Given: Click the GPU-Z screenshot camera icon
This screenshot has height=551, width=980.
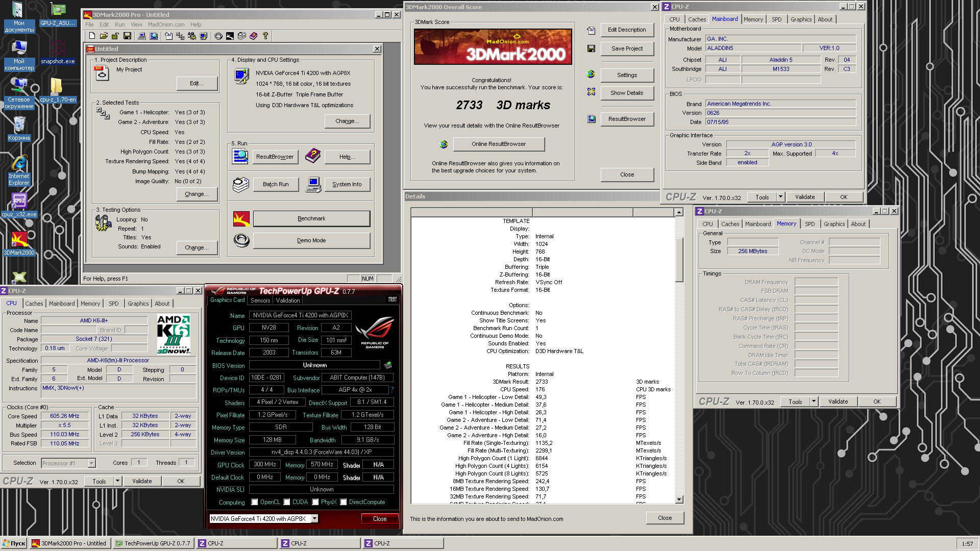Looking at the screenshot, I should pos(393,299).
